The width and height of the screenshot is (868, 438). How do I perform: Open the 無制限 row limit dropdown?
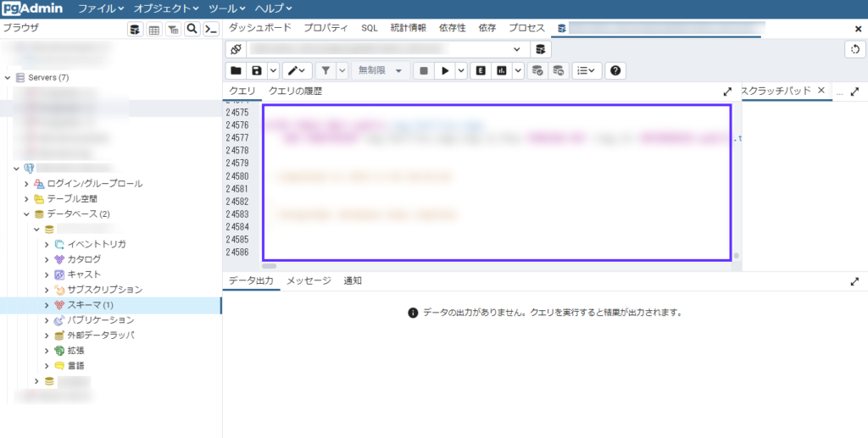[x=381, y=71]
